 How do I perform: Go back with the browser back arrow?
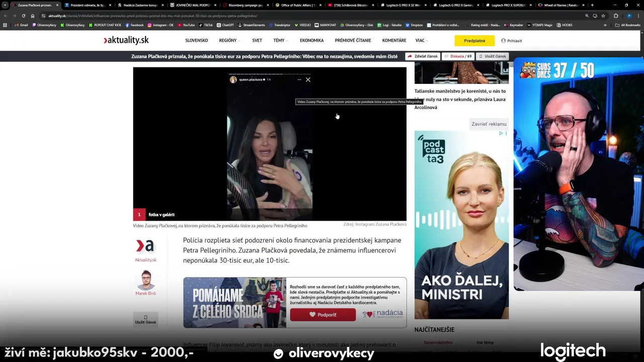6,16
